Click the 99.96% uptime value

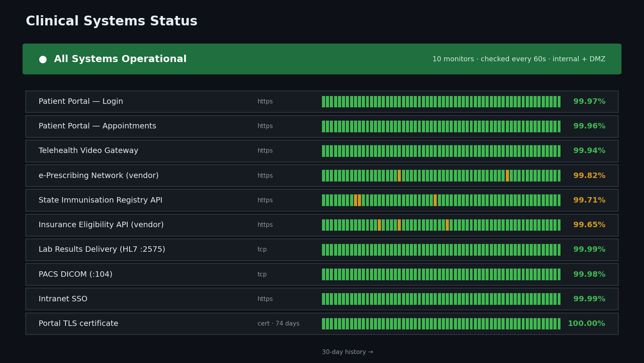tap(589, 126)
